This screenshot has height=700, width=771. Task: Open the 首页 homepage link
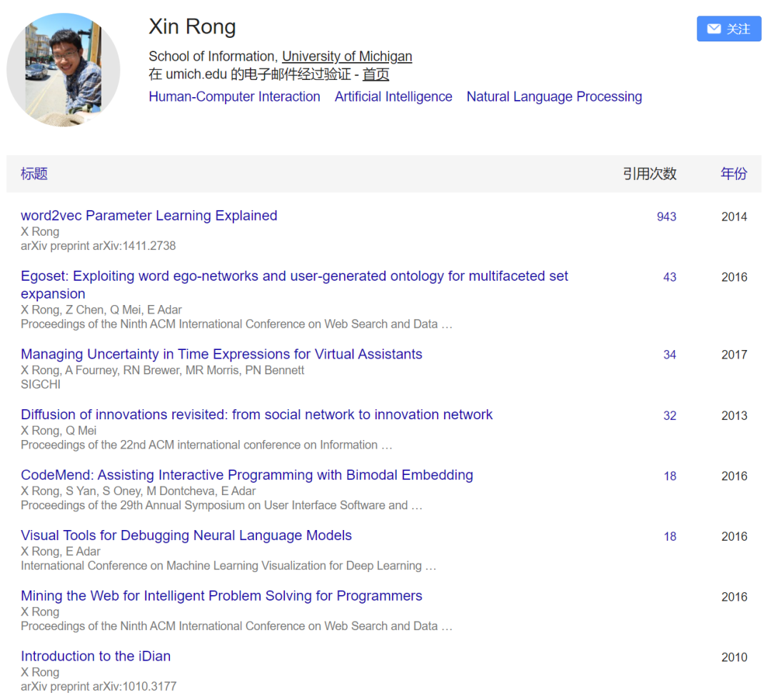pyautogui.click(x=376, y=74)
